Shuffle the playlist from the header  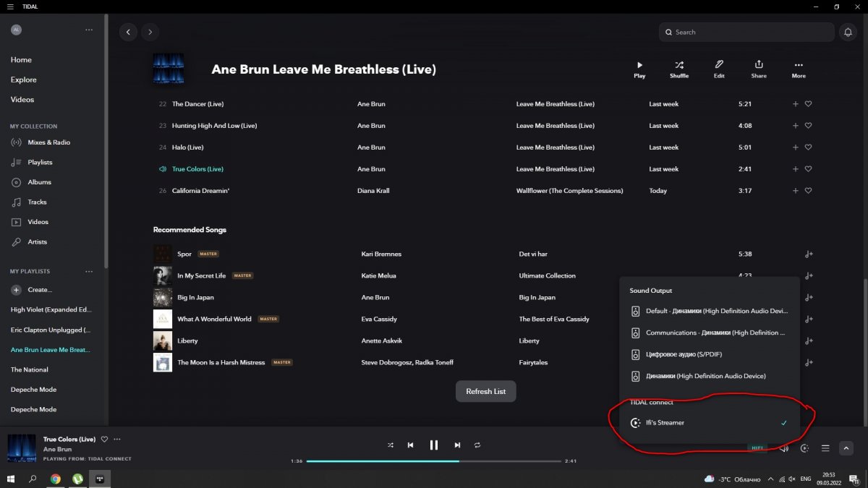click(x=679, y=69)
